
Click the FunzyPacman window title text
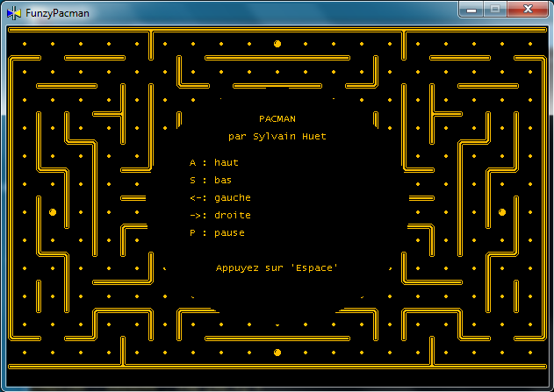pos(57,13)
